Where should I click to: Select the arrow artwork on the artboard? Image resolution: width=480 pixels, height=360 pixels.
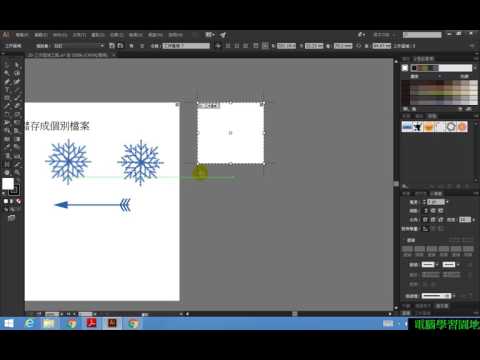click(x=93, y=205)
